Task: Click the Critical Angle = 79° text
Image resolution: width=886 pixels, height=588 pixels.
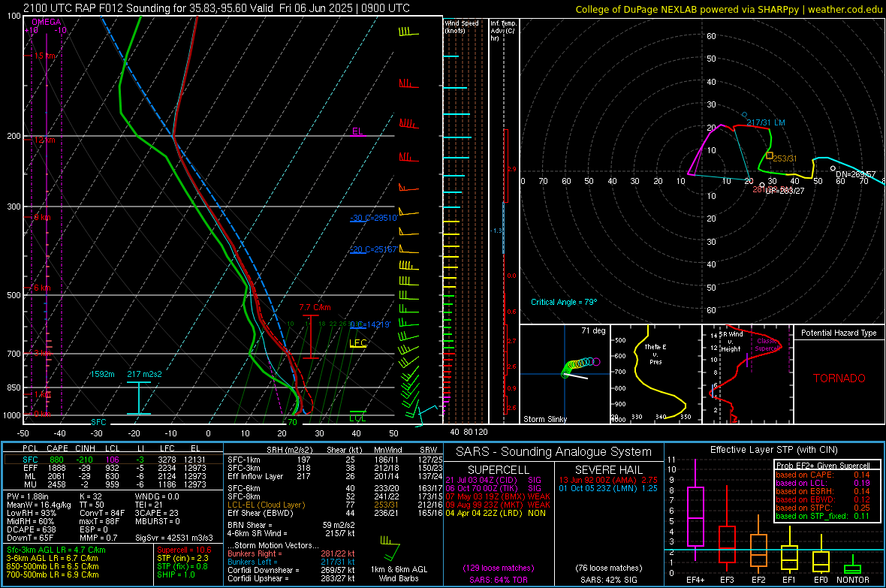Action: point(564,302)
